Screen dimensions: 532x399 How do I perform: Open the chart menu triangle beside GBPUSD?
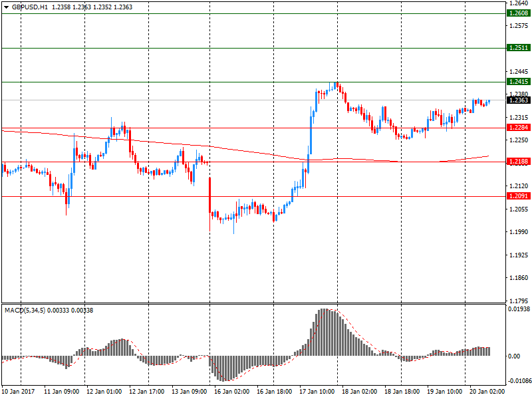coord(6,7)
